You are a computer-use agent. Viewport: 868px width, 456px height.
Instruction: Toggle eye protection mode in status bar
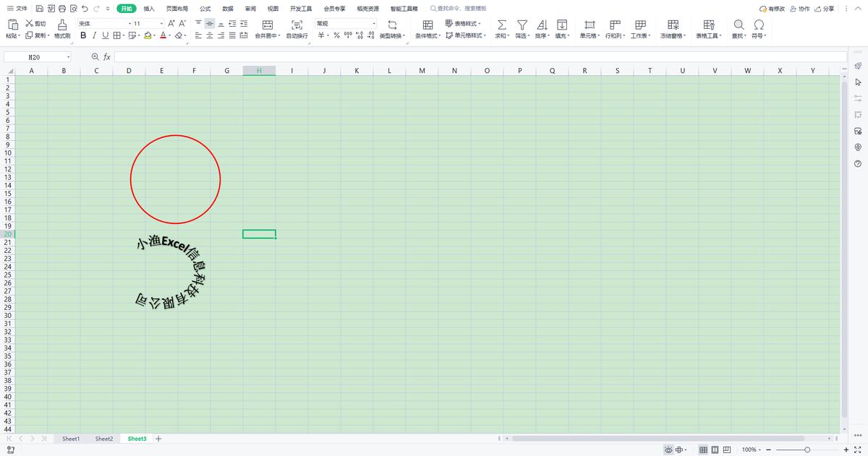(668, 449)
